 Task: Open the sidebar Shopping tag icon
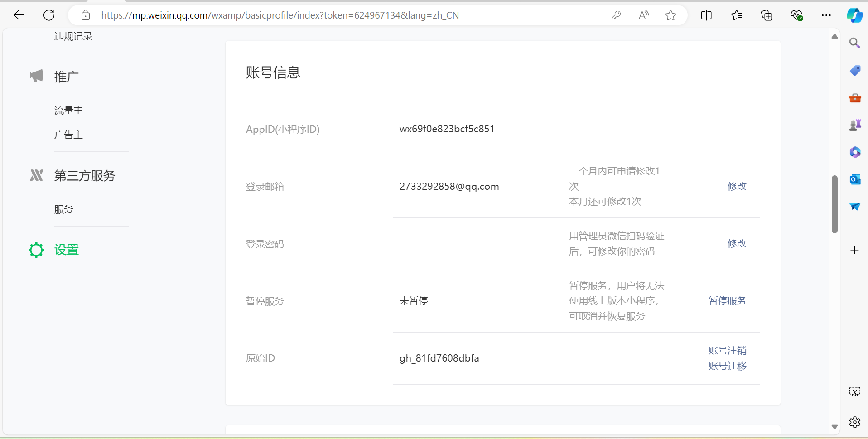(x=855, y=70)
